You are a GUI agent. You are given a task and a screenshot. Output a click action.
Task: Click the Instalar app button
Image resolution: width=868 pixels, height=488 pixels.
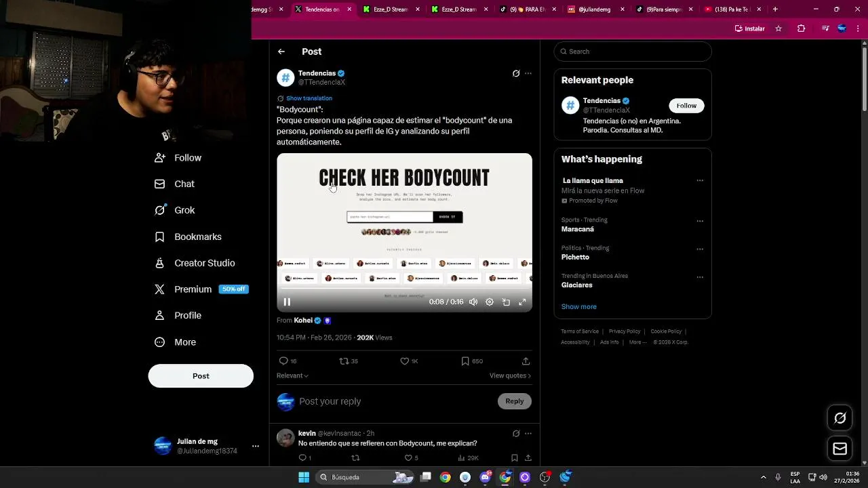coord(750,28)
